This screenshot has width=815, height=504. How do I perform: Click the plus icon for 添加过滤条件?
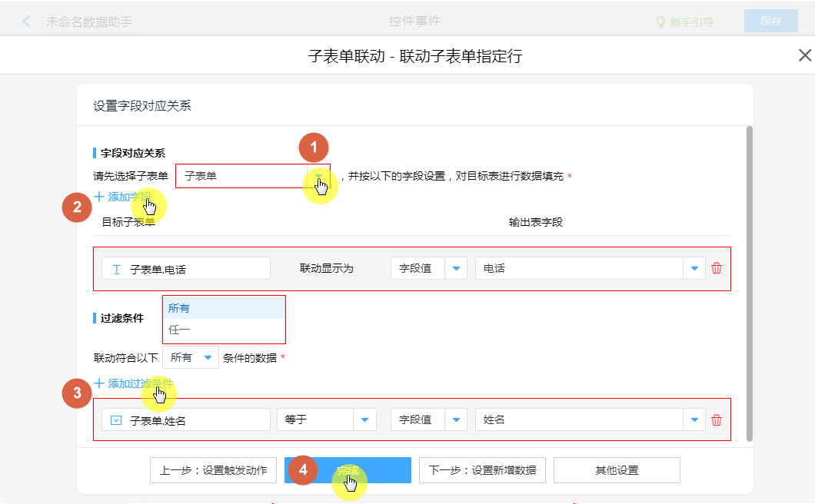[99, 383]
